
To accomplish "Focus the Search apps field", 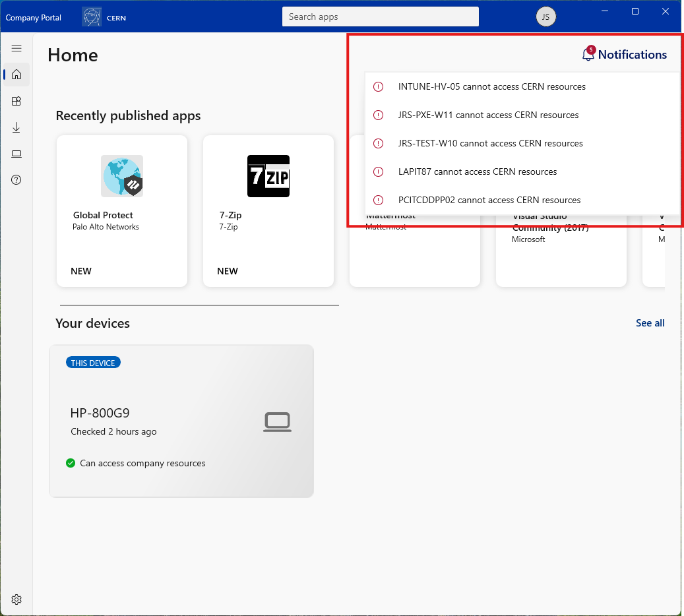I will [x=381, y=16].
